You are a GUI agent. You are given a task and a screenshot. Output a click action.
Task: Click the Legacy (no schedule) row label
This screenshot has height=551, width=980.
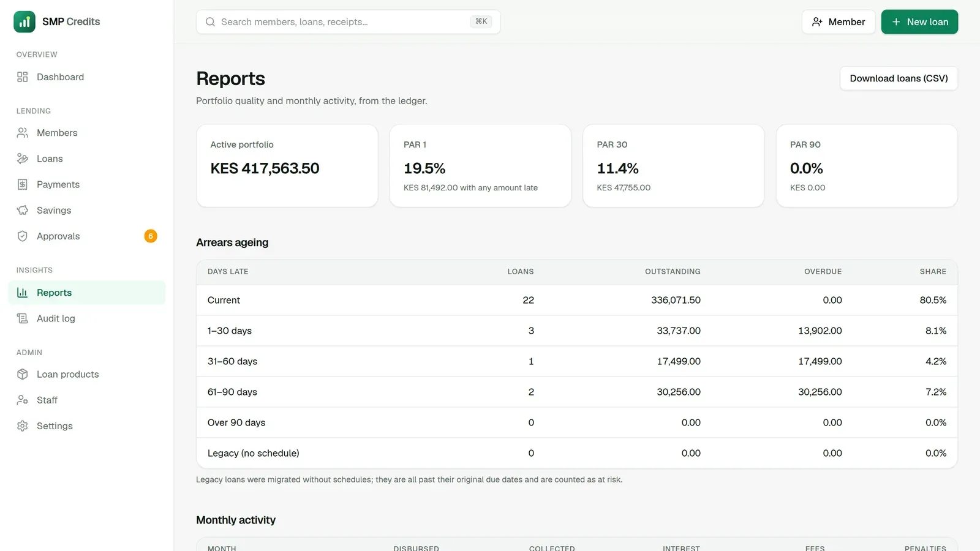click(254, 453)
